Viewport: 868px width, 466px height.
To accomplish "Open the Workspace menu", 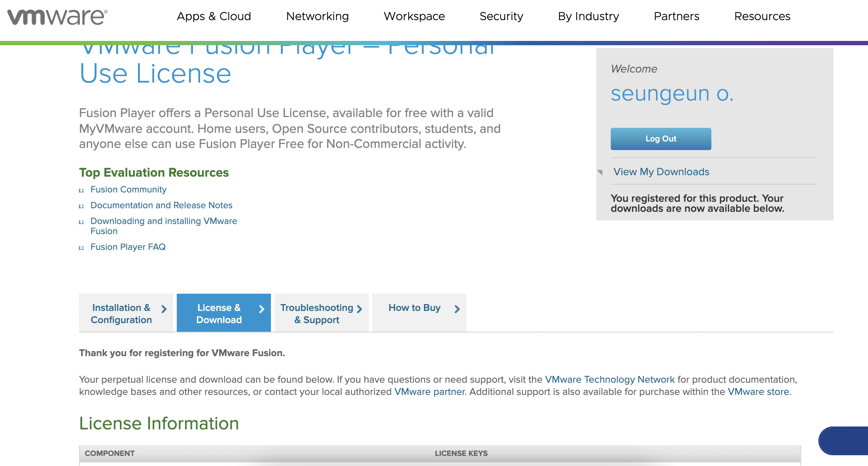I will [414, 17].
